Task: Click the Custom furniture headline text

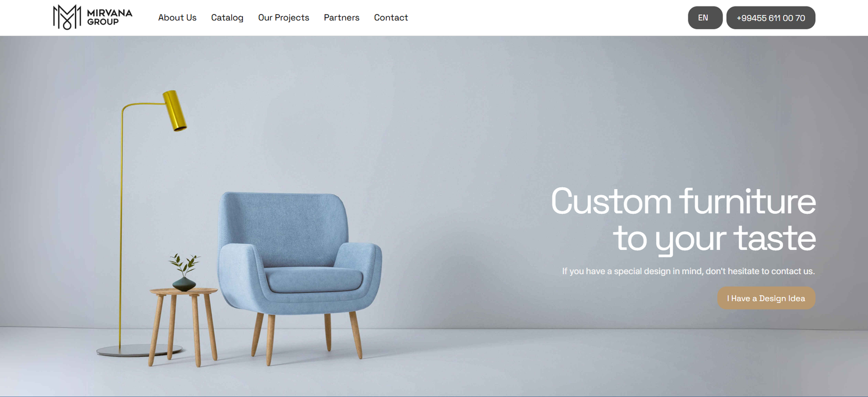Action: click(684, 201)
